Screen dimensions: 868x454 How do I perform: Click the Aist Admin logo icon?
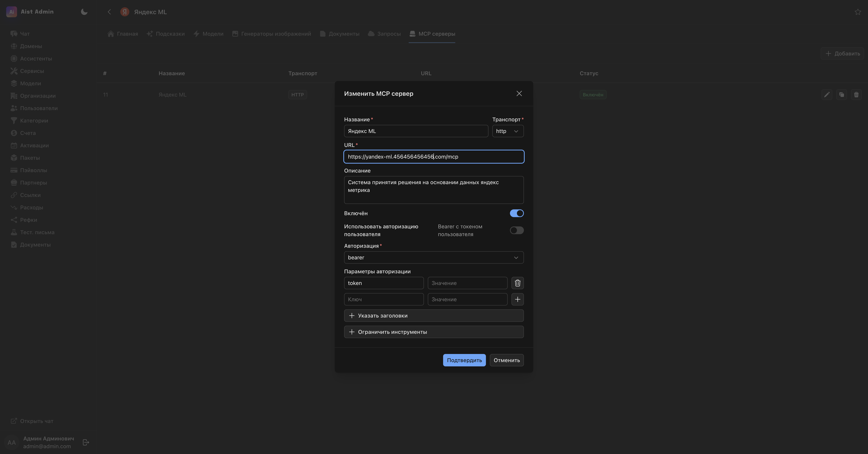(11, 12)
